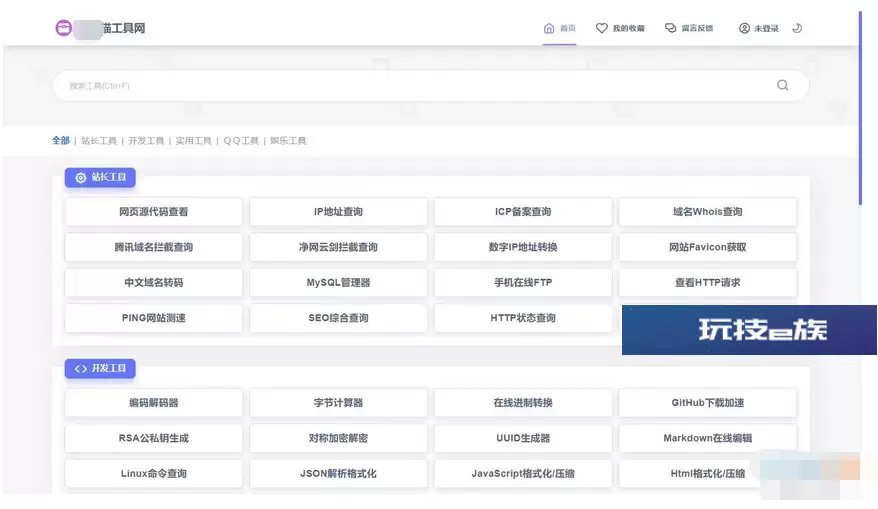878x509 pixels.
Task: Open 网页源代码查看 tool
Action: pyautogui.click(x=153, y=212)
